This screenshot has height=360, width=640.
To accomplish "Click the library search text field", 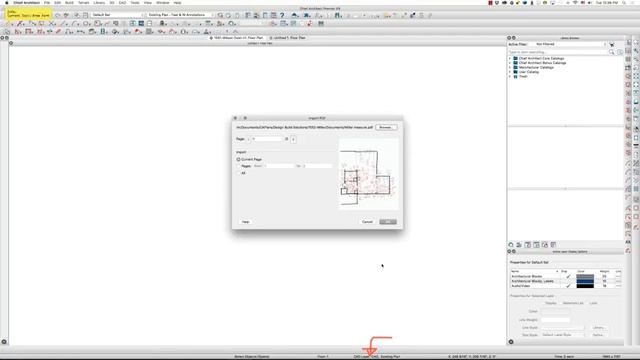I will (x=558, y=52).
